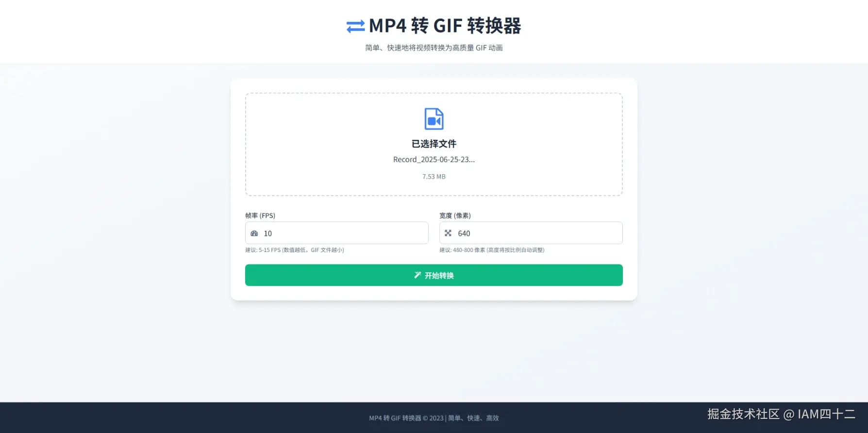The image size is (868, 433).
Task: Click the 帧率 (FPS) field label
Action: point(260,216)
